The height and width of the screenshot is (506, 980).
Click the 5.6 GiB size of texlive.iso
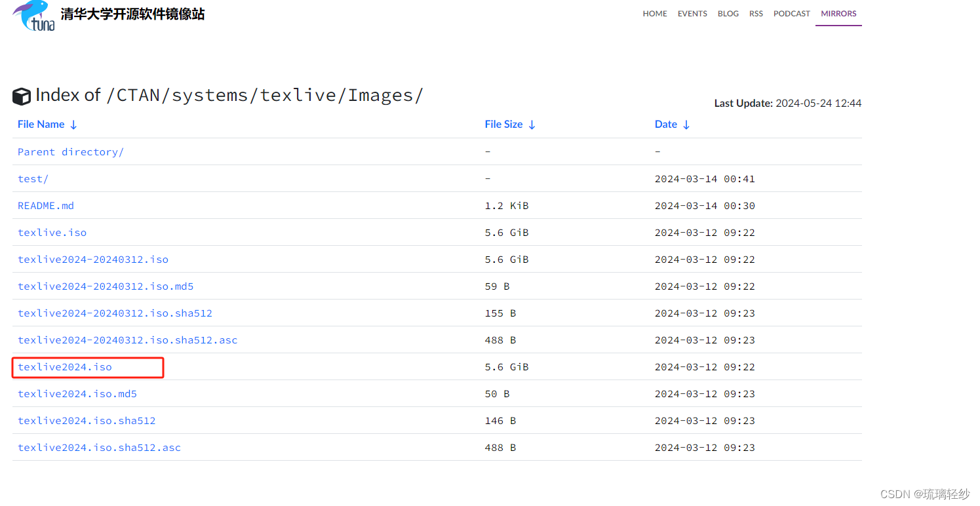pyautogui.click(x=507, y=233)
